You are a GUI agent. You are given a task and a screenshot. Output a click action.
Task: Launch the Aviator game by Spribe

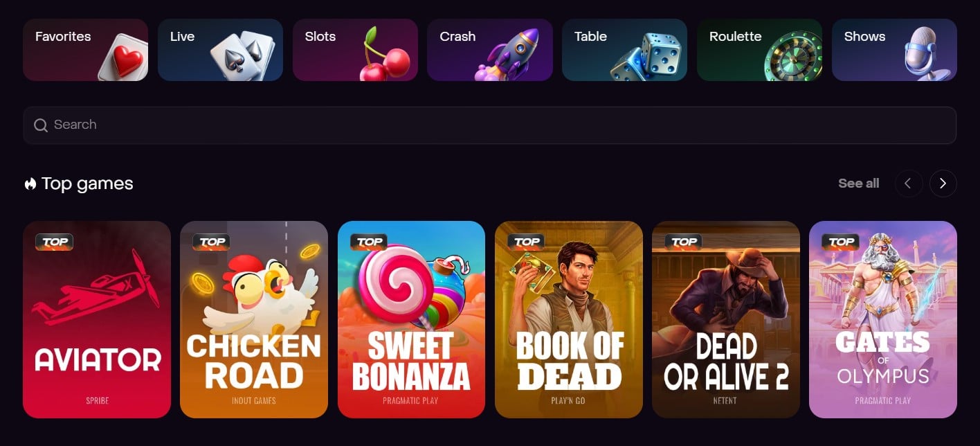coord(97,319)
